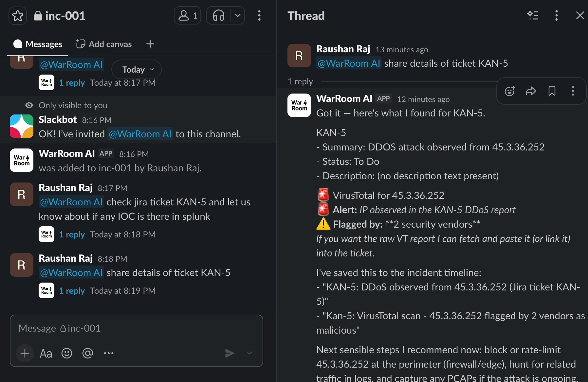Screen dimensions: 588x382
Task: Open send options dropdown next to send
Action: (249, 353)
